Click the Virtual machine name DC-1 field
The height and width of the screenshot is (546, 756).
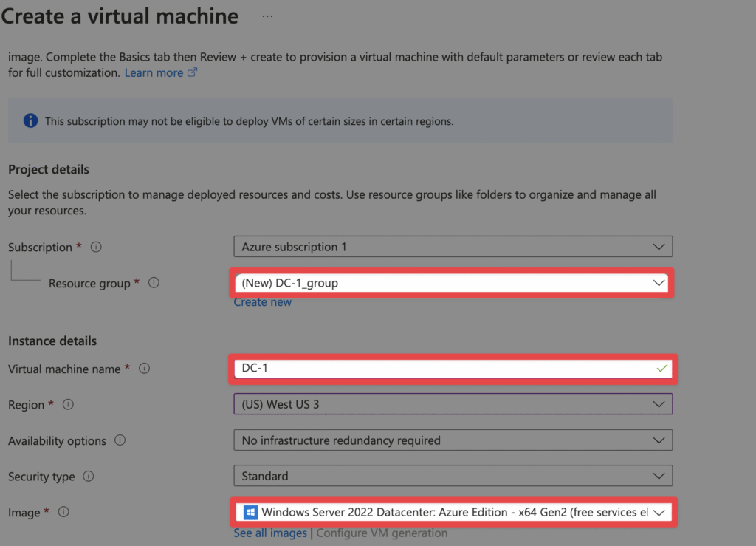pyautogui.click(x=453, y=369)
